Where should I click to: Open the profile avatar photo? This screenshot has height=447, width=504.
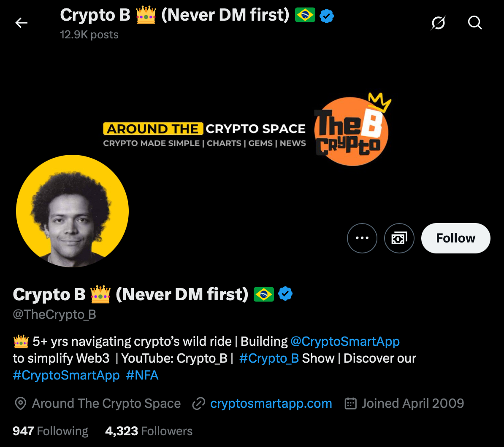[x=72, y=211]
